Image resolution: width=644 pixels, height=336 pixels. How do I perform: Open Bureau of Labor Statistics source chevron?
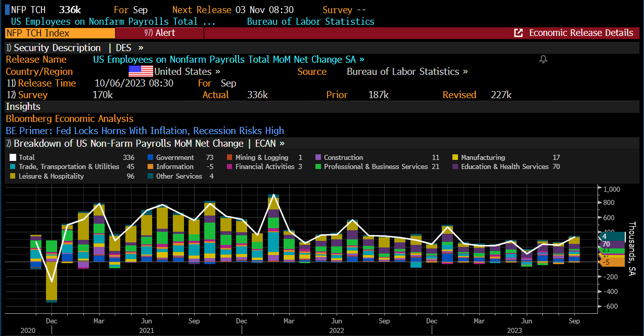pos(465,71)
